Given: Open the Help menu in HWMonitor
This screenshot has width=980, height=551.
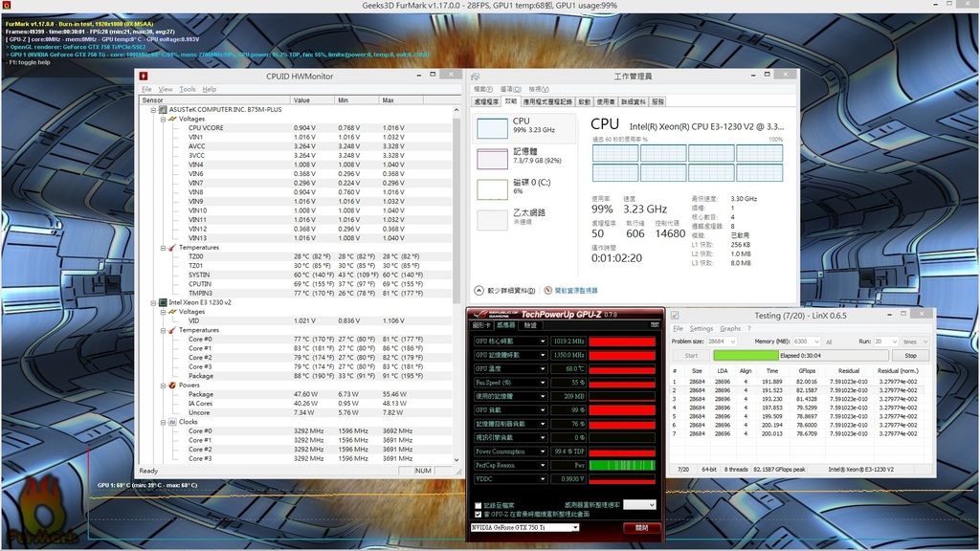Looking at the screenshot, I should click(x=210, y=89).
